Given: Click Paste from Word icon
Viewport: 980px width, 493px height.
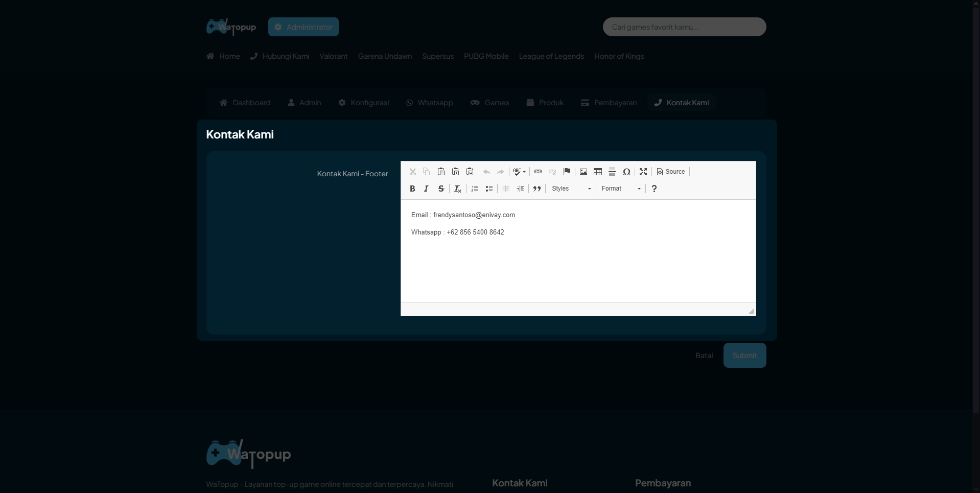Looking at the screenshot, I should pyautogui.click(x=470, y=172).
